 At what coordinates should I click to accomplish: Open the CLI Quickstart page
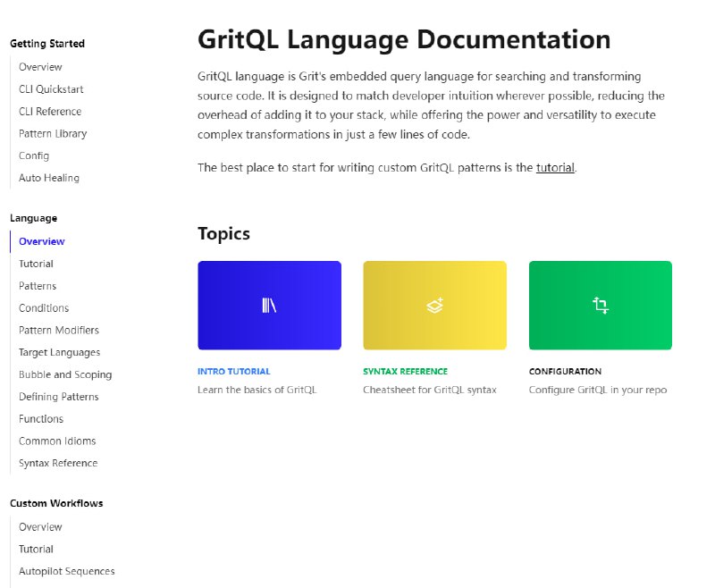point(48,88)
